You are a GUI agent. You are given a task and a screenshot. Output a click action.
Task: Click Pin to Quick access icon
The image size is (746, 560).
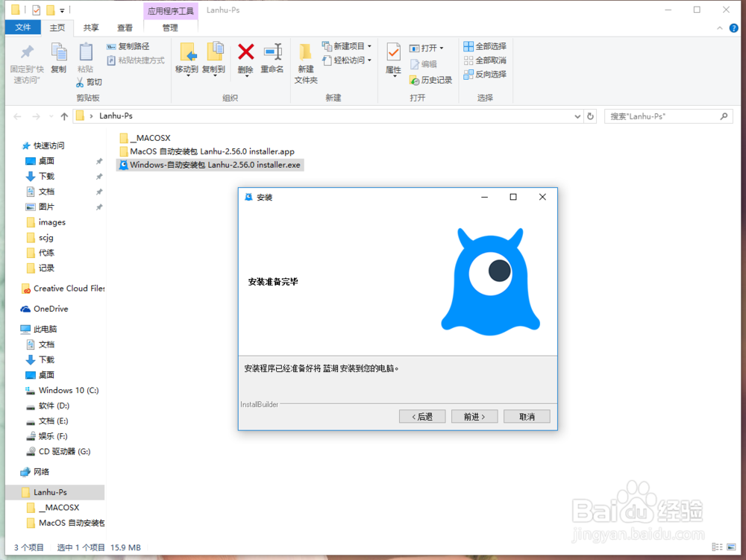(x=27, y=52)
